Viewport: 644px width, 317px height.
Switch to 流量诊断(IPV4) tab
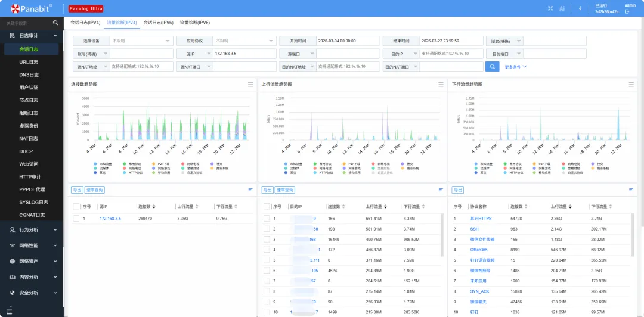click(122, 23)
